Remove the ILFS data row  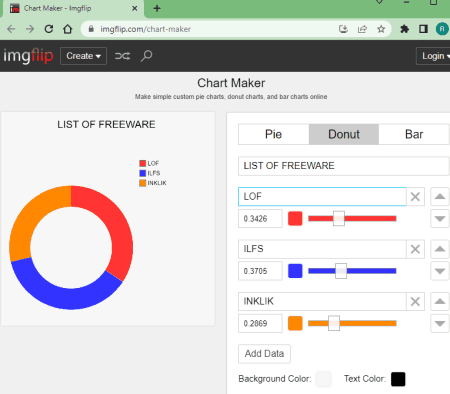click(x=415, y=249)
